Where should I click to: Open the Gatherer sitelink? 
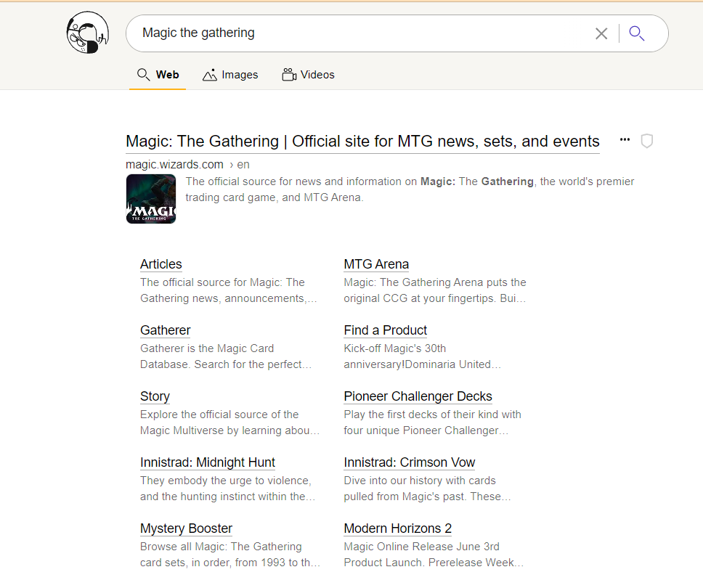(166, 330)
